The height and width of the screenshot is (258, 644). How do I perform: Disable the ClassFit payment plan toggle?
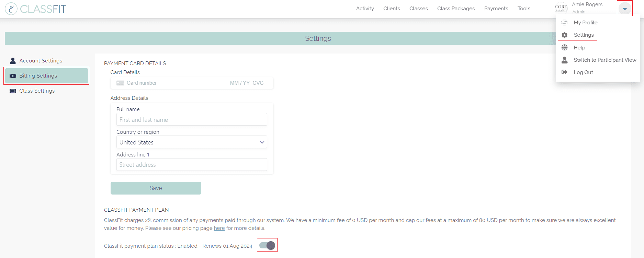267,245
